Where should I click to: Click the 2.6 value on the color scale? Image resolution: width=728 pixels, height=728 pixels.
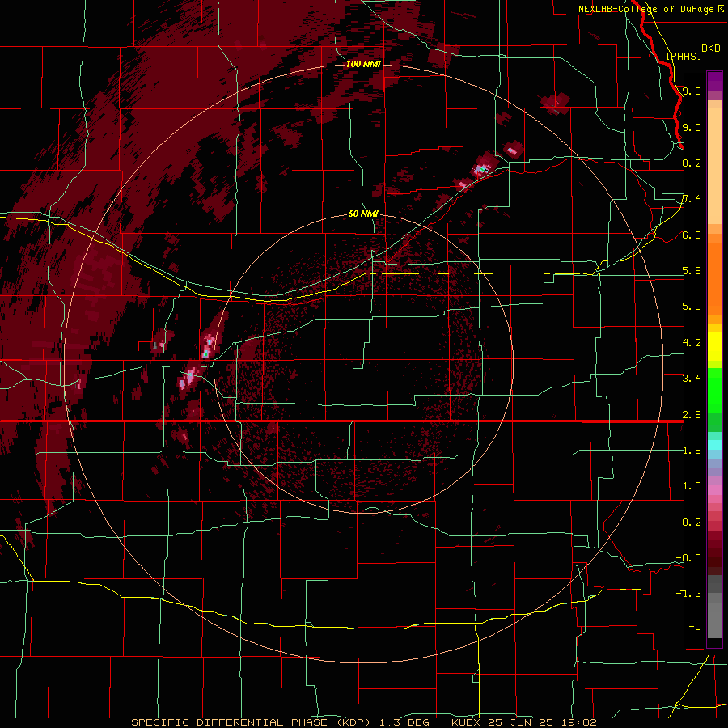692,415
